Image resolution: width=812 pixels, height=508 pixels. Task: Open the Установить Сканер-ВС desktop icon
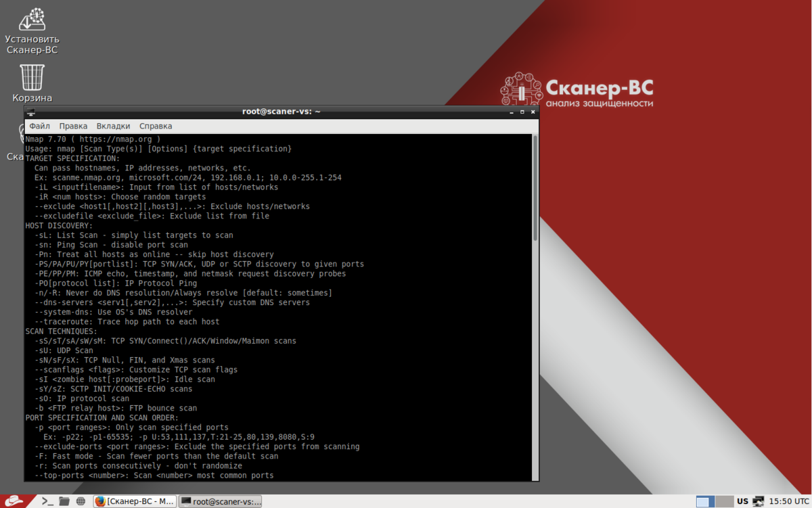click(32, 30)
